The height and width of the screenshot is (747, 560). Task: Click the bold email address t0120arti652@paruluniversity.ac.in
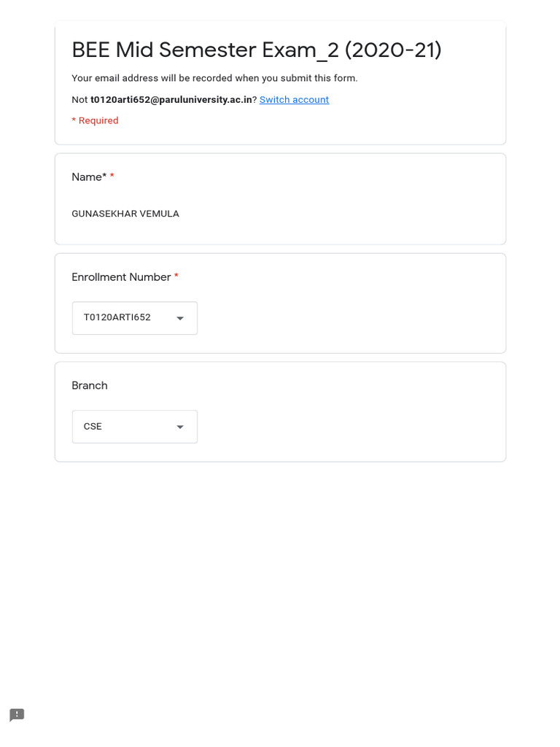(171, 99)
